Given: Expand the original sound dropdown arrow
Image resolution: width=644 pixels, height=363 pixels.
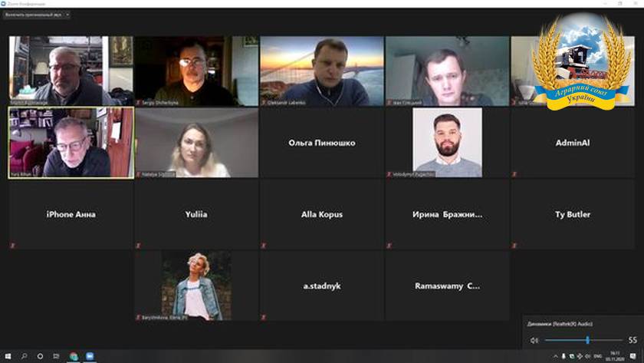Looking at the screenshot, I should (x=67, y=15).
